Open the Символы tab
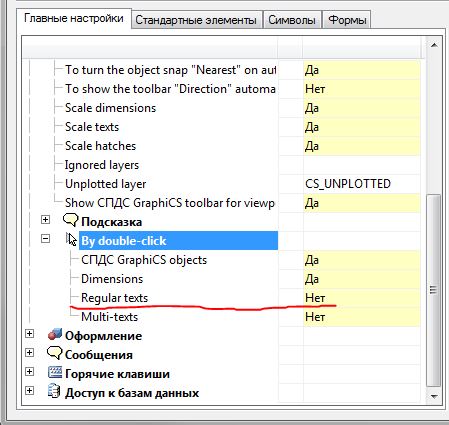Image resolution: width=449 pixels, height=425 pixels. 292,20
